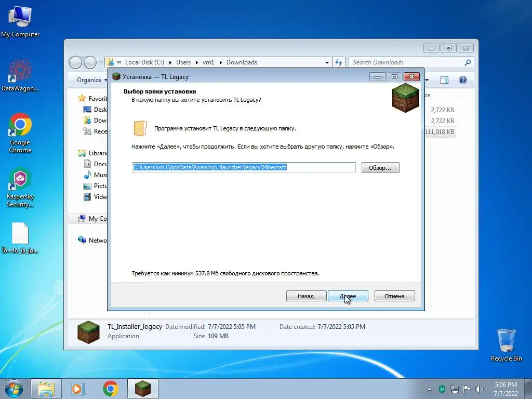Expand the arrow after Users in breadcrumb
532x399 pixels.
[197, 62]
